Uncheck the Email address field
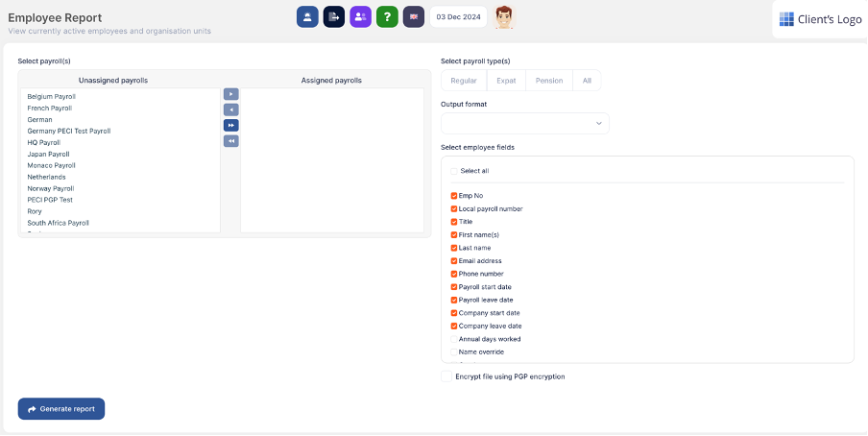The width and height of the screenshot is (868, 436). coord(454,261)
